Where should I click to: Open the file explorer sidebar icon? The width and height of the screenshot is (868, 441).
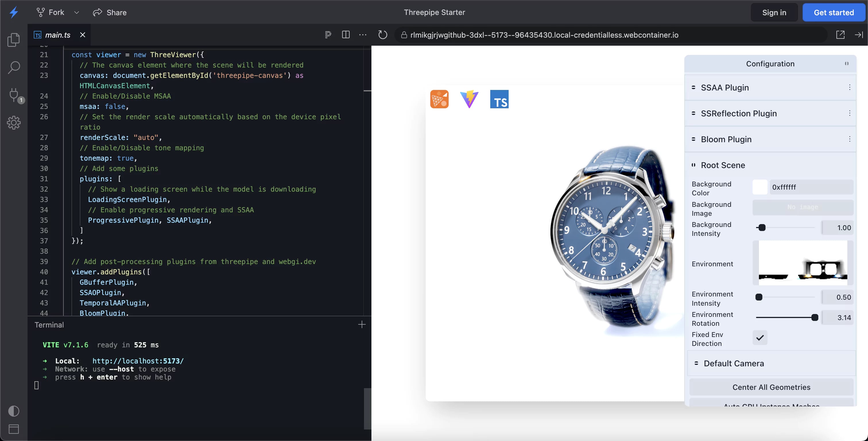coord(13,40)
